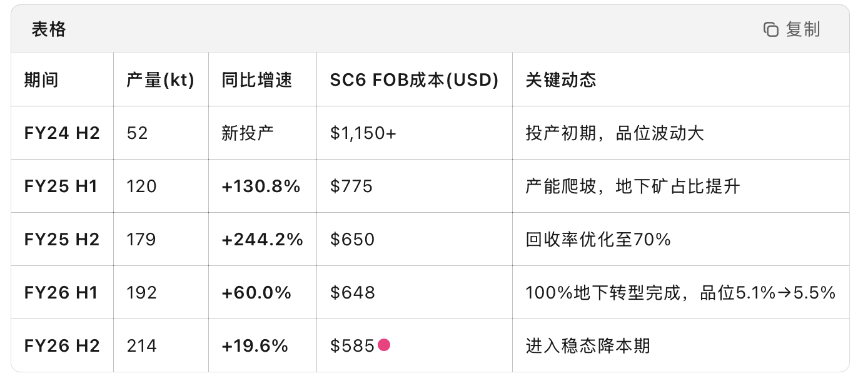
Task: Click the pink dot beside $585
Action: tap(384, 345)
